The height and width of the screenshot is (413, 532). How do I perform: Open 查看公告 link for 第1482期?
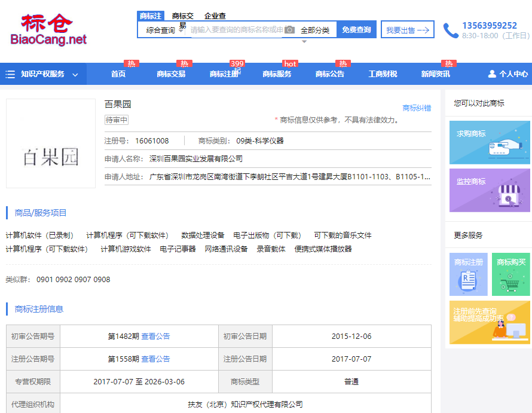pyautogui.click(x=156, y=336)
